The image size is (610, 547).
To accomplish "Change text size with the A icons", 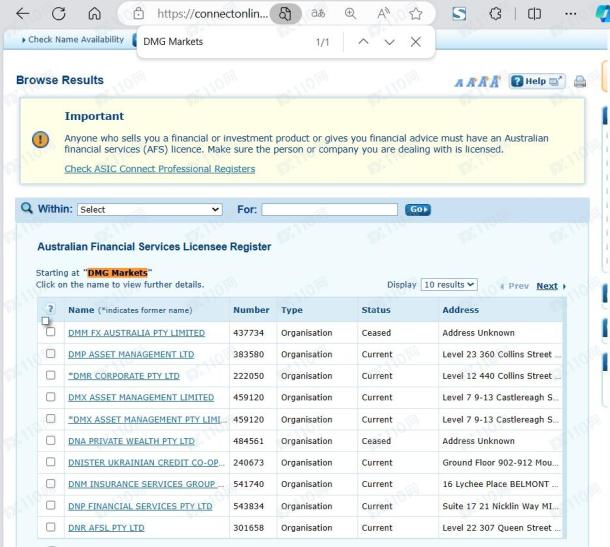I will [x=477, y=82].
